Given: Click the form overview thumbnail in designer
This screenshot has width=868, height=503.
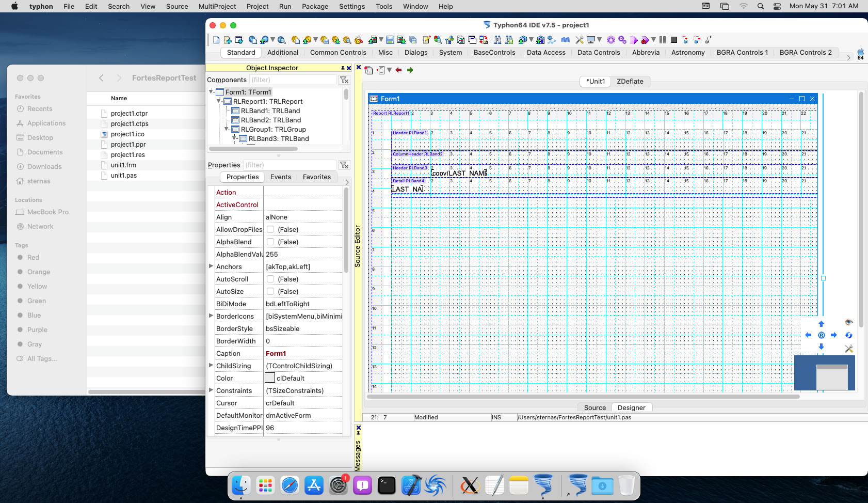Looking at the screenshot, I should click(824, 372).
